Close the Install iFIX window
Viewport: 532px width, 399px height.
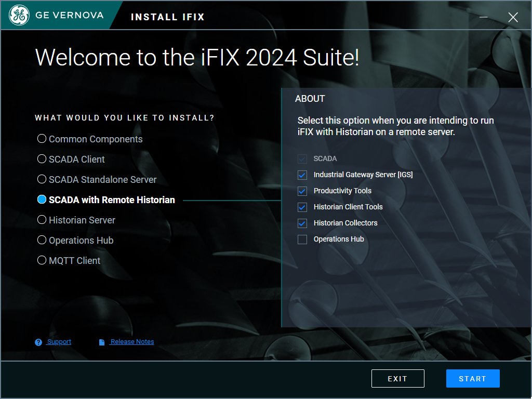(513, 17)
